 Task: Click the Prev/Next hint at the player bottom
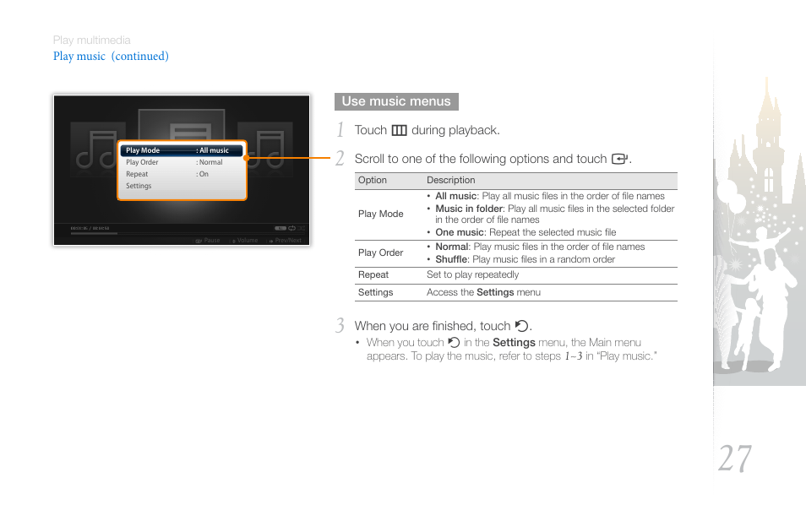(x=286, y=240)
